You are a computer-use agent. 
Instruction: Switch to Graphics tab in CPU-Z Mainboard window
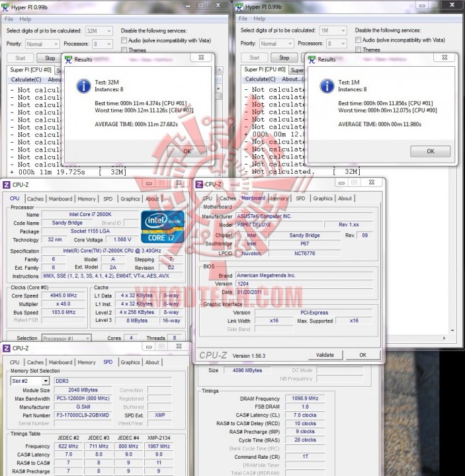point(323,198)
